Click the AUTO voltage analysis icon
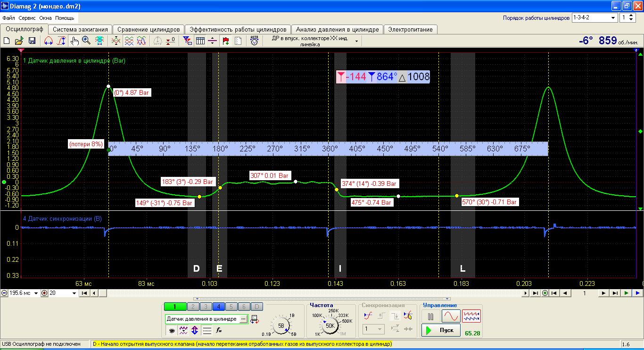644x350 pixels. [x=255, y=41]
